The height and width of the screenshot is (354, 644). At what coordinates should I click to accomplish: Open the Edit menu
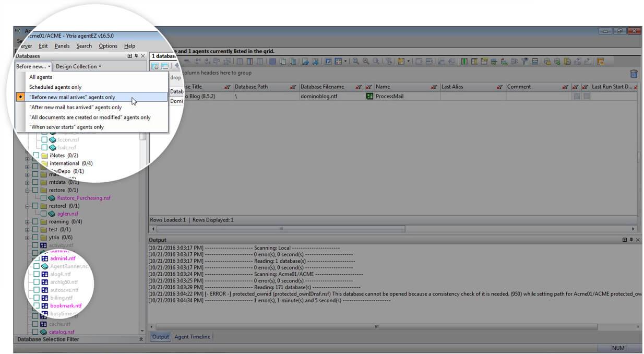[43, 46]
